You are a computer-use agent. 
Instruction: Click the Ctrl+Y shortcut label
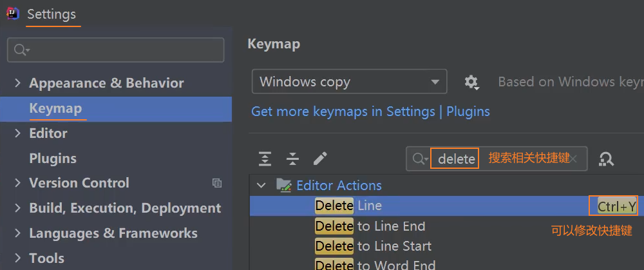(x=616, y=206)
